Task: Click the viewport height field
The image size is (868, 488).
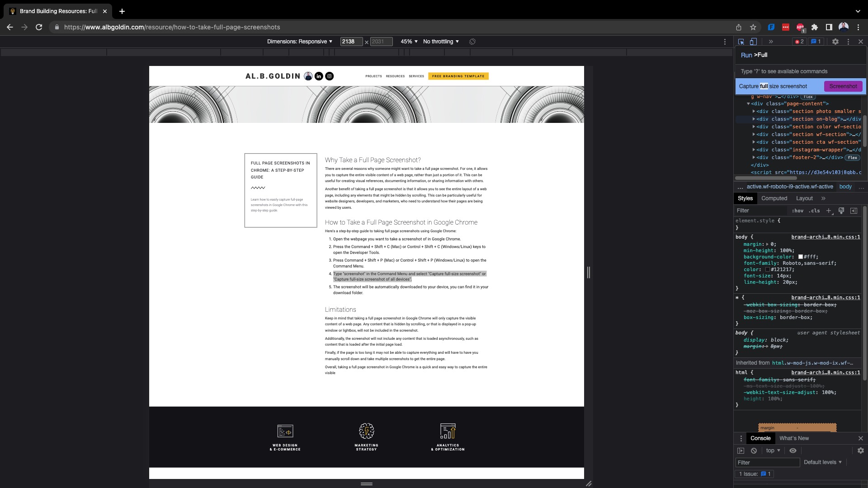Action: (x=381, y=42)
